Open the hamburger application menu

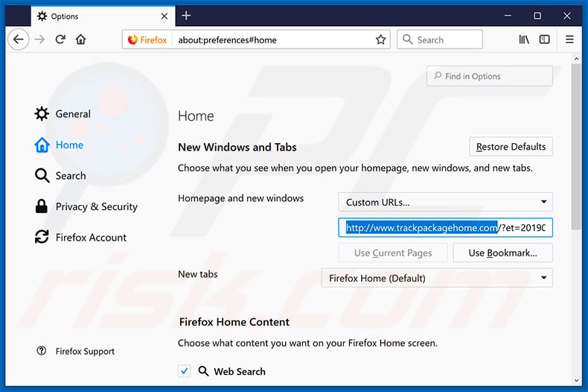tap(569, 39)
